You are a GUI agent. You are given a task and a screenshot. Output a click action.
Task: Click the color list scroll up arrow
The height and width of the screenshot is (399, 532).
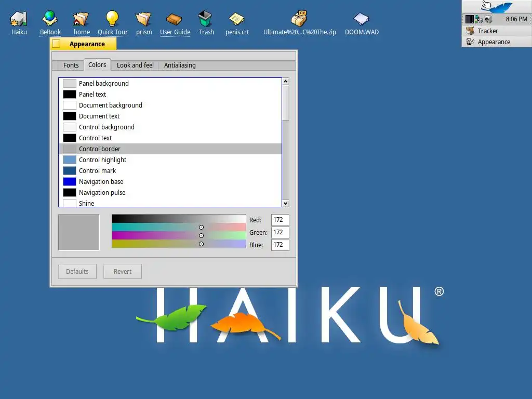pos(286,81)
